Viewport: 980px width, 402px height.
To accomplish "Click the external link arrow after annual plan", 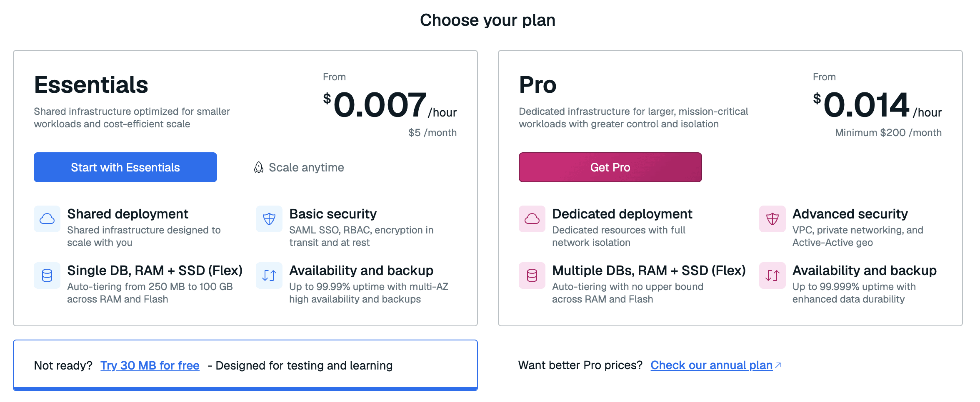I will [778, 365].
